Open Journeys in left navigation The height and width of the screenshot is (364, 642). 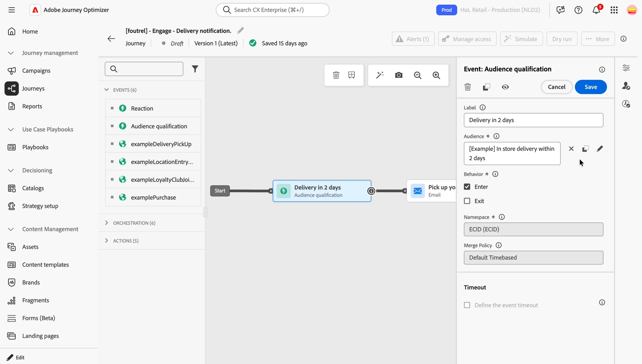pos(33,89)
